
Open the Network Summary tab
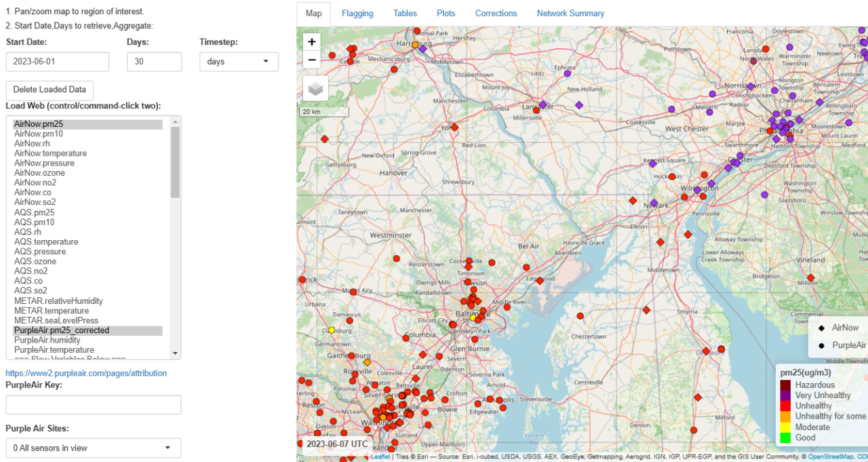[x=570, y=13]
